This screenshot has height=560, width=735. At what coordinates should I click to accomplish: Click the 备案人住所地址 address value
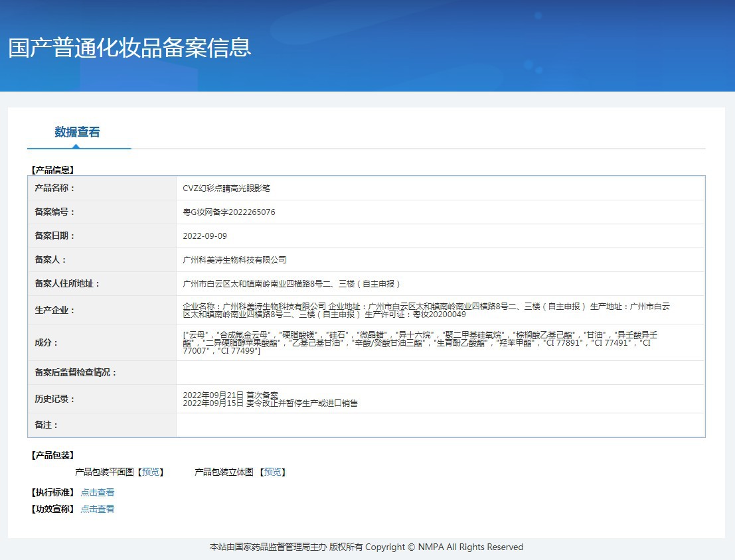(291, 284)
